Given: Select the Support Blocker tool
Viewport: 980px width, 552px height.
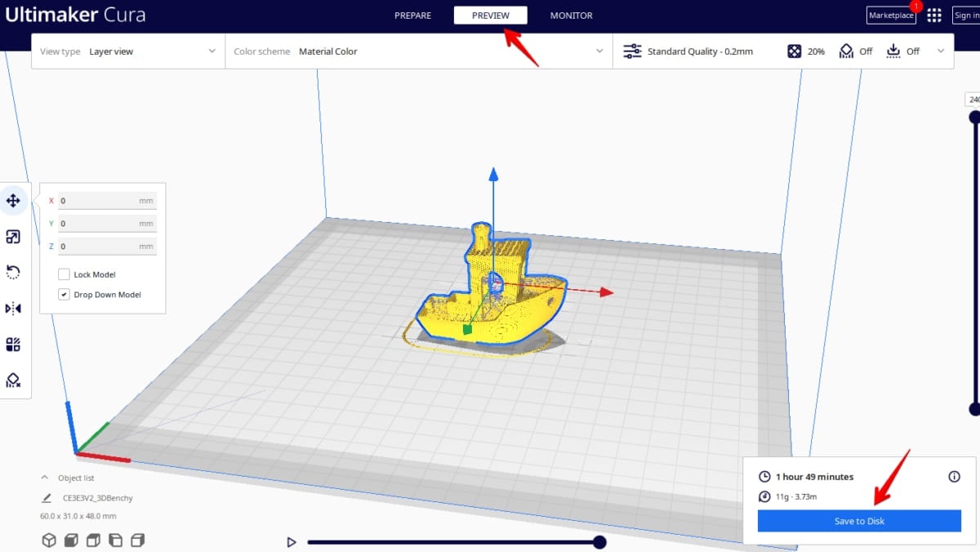Looking at the screenshot, I should click(13, 380).
